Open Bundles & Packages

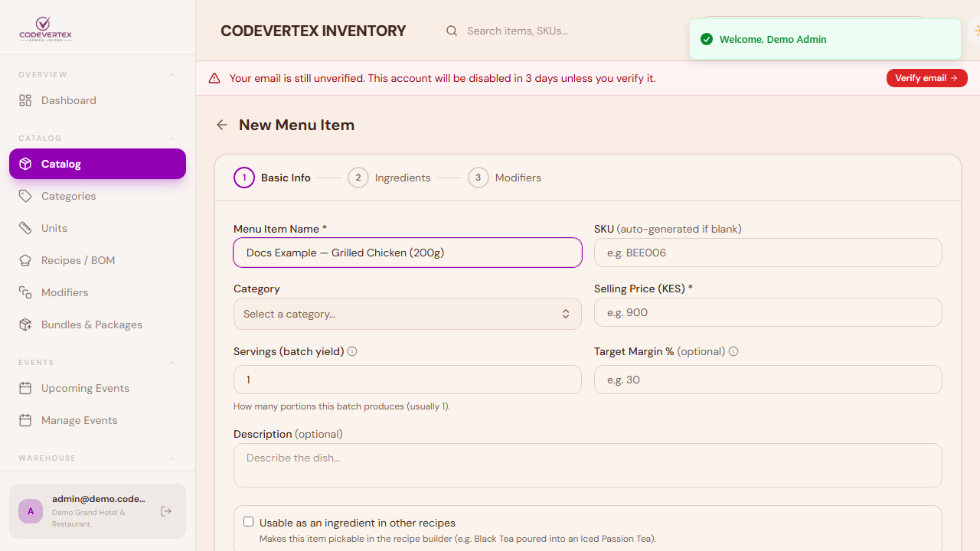(97, 324)
